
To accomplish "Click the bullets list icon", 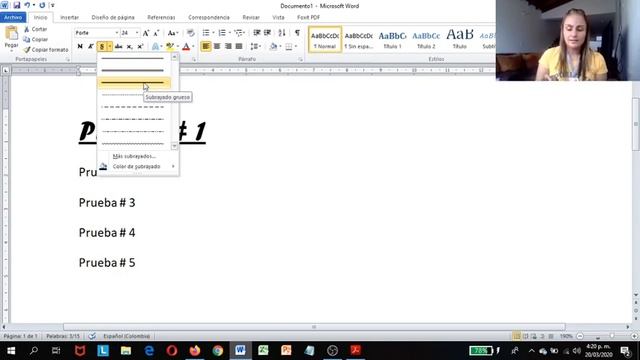I will [206, 33].
